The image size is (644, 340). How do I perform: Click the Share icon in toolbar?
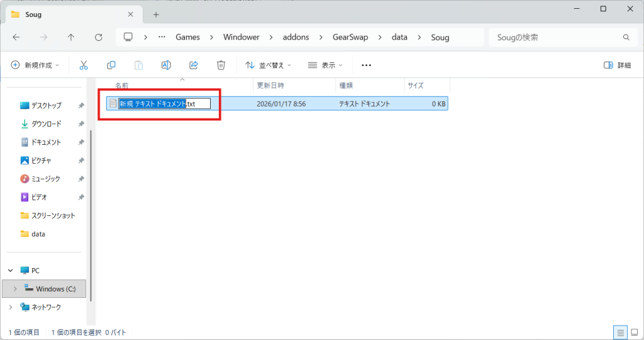click(194, 65)
